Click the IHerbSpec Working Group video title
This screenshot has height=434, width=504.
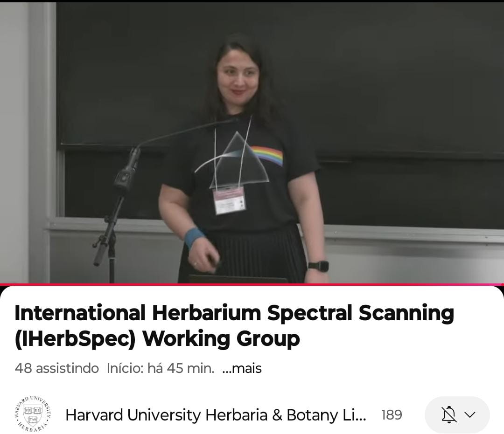click(233, 325)
